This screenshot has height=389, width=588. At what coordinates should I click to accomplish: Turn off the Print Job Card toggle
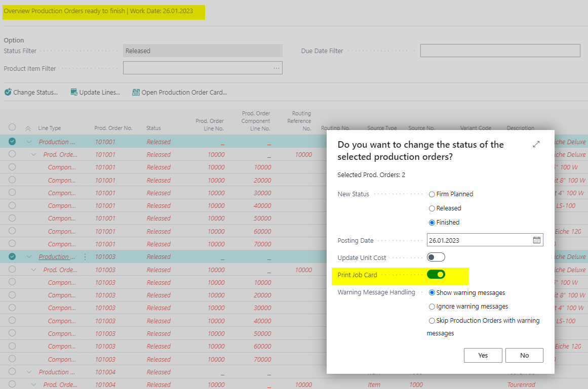point(436,275)
